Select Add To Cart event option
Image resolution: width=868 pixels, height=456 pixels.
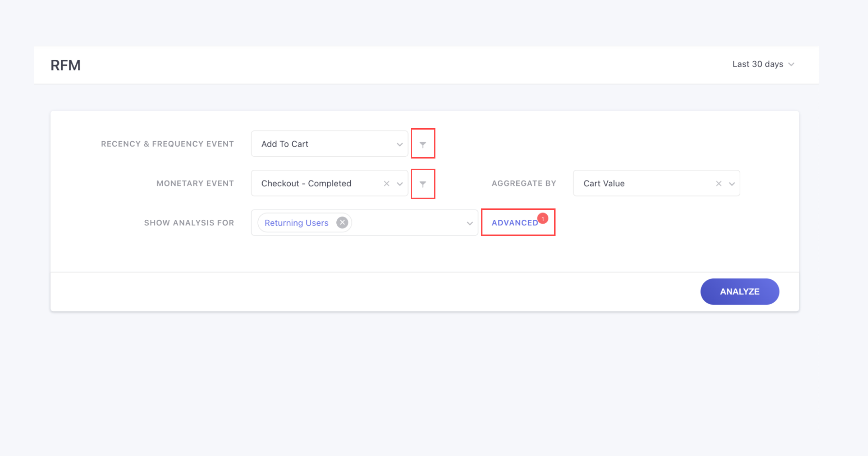point(331,144)
